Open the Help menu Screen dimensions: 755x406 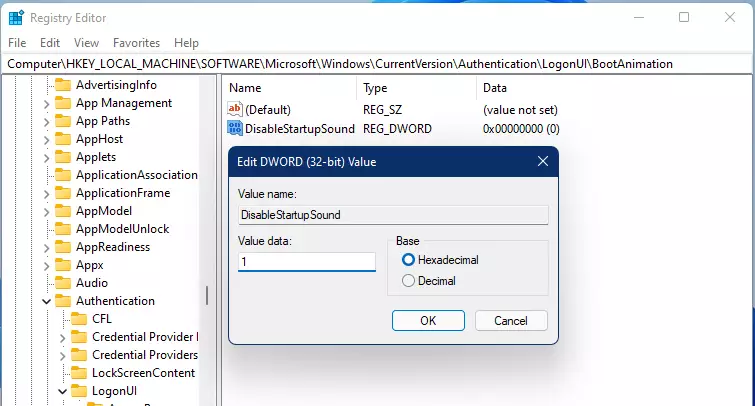click(186, 43)
